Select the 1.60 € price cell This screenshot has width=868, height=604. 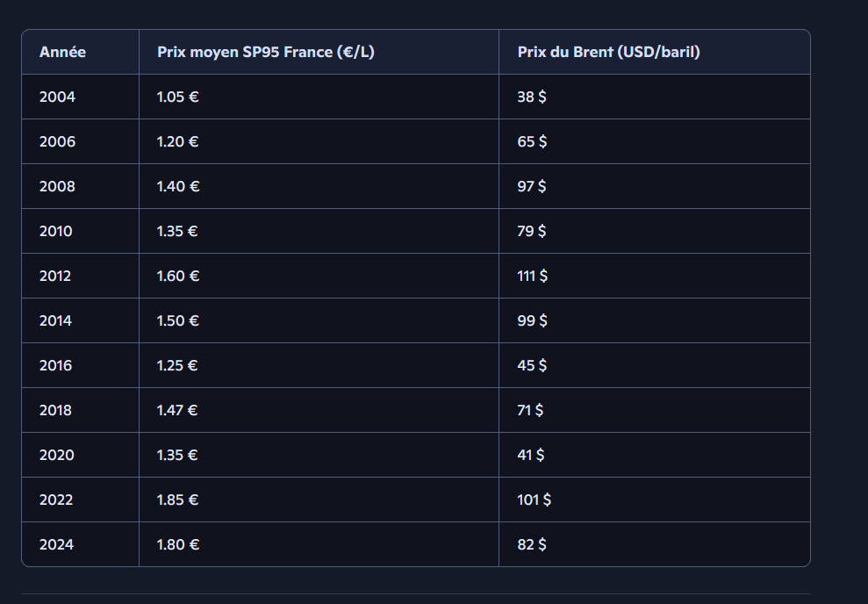tap(178, 277)
